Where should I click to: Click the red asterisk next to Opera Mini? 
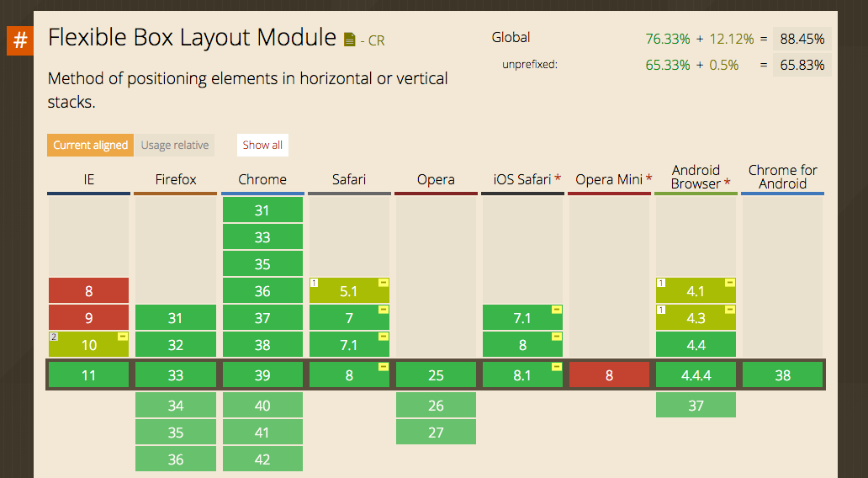(x=648, y=179)
